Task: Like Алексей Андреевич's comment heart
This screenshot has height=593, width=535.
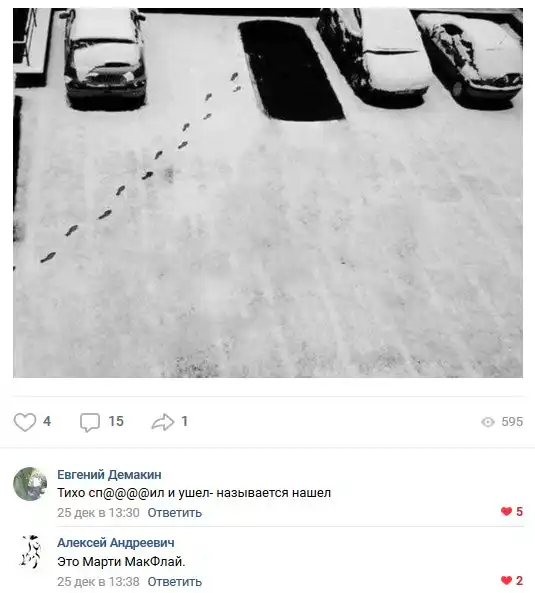Action: tap(506, 580)
